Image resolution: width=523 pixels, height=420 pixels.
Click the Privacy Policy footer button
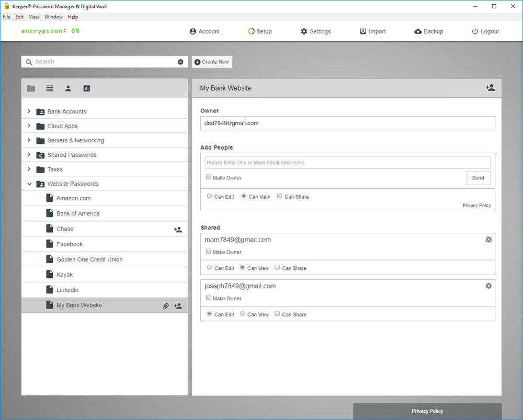(427, 411)
